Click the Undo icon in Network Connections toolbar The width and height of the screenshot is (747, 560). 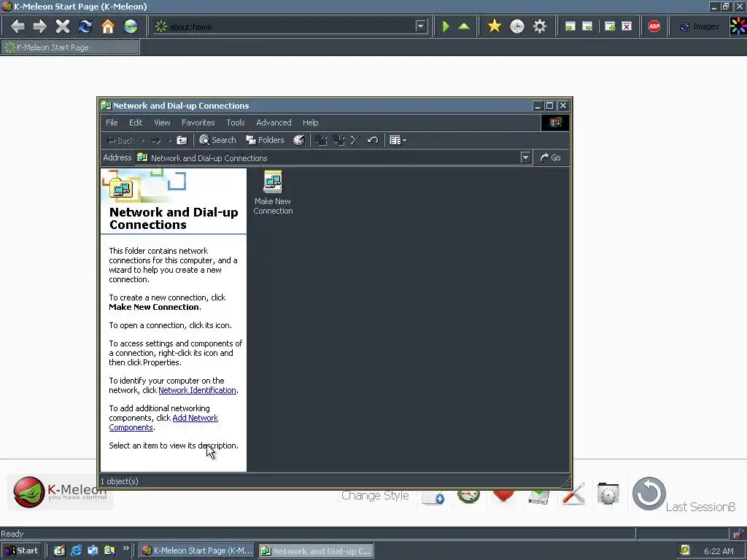(x=373, y=140)
